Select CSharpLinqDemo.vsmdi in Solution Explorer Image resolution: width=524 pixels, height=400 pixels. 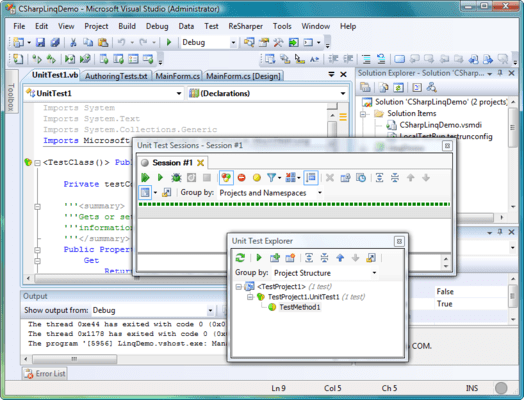point(440,125)
